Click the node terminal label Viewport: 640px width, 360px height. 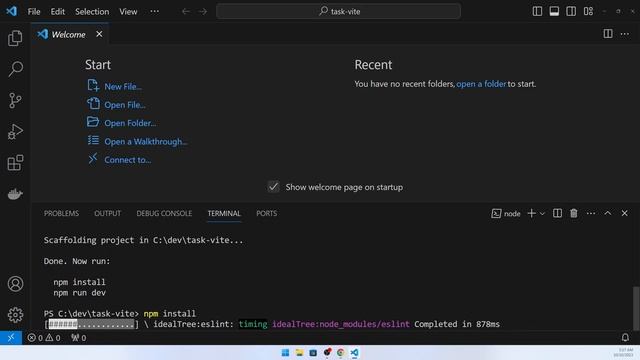(506, 213)
